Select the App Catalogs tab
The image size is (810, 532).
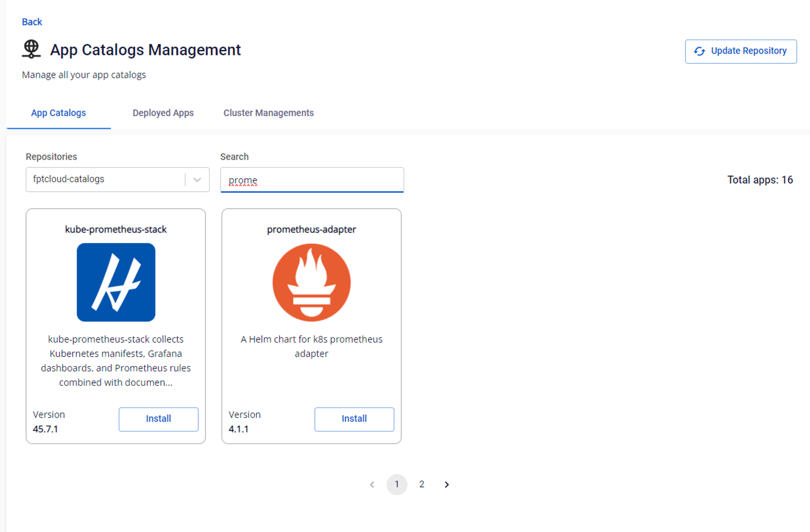click(x=58, y=113)
